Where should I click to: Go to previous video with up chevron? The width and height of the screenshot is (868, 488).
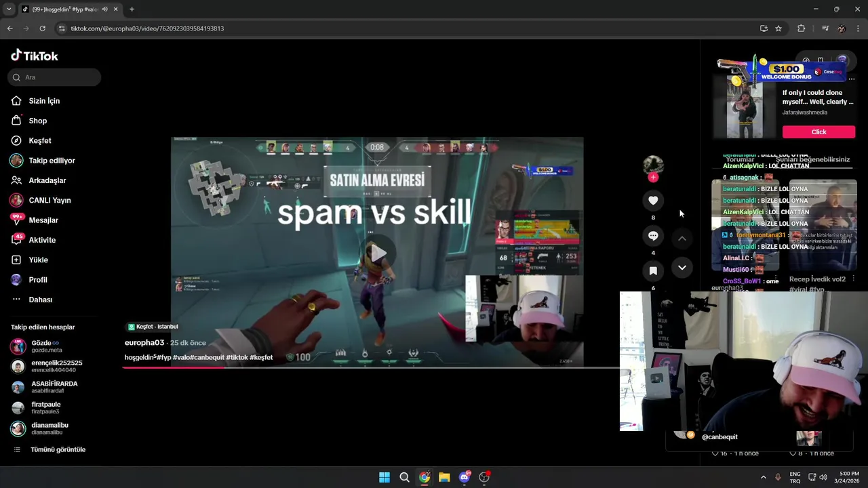coord(682,239)
